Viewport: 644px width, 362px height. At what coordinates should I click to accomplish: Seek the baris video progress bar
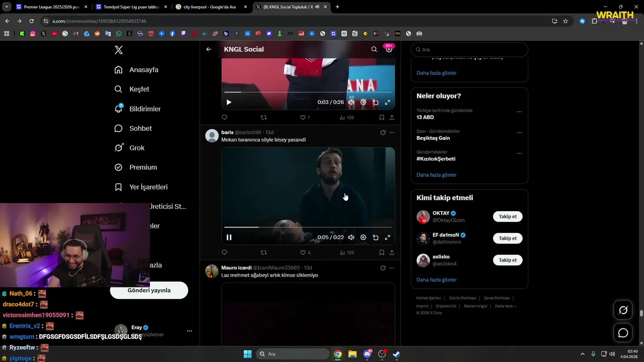point(308,227)
